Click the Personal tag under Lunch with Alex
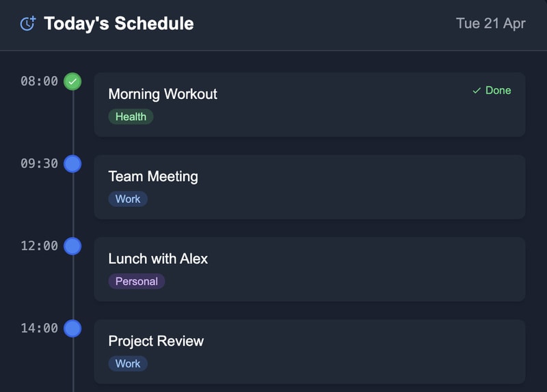 137,281
